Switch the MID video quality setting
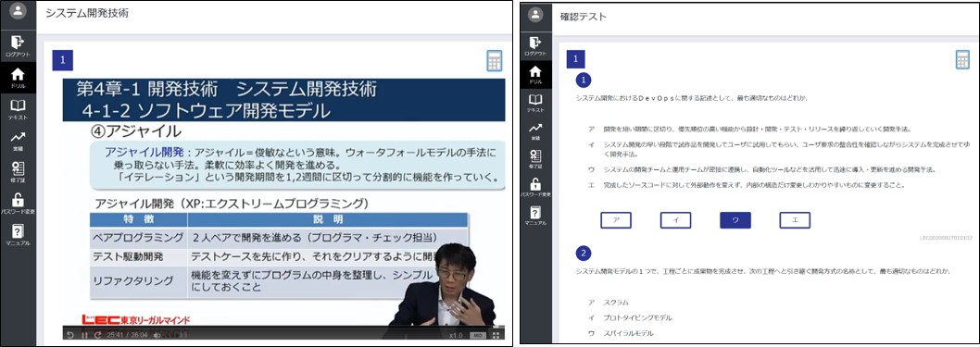The image size is (980, 347). pyautogui.click(x=478, y=336)
